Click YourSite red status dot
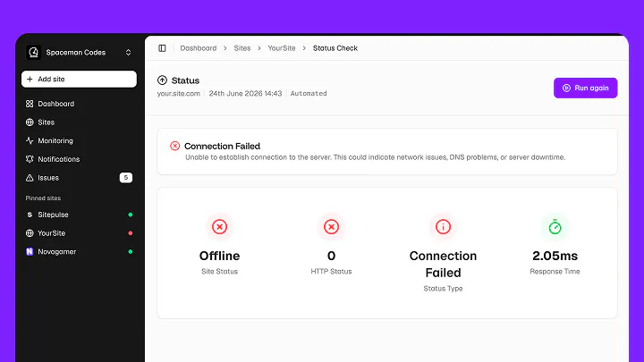The width and height of the screenshot is (644, 362). [131, 233]
